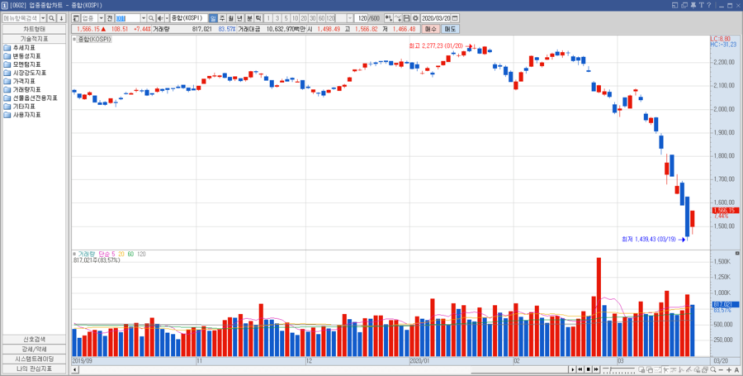Open the 강세/약세 tab
The width and height of the screenshot is (743, 376).
click(x=34, y=349)
